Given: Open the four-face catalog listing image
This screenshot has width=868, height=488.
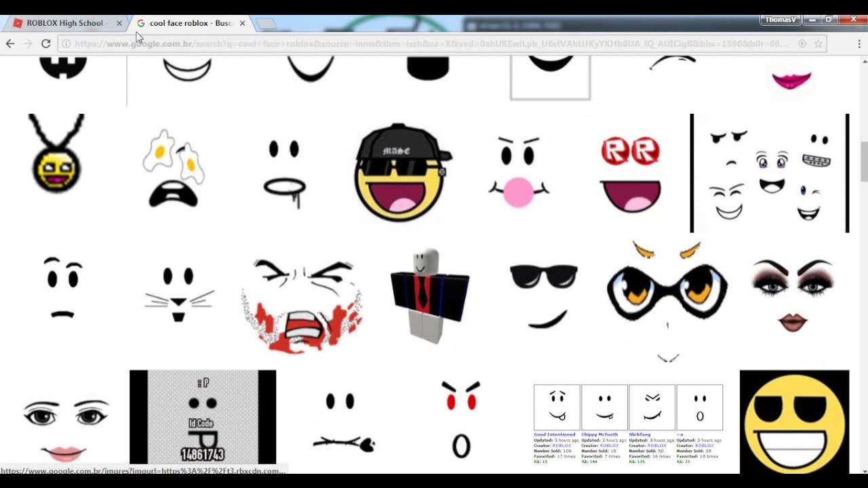Looking at the screenshot, I should point(628,424).
